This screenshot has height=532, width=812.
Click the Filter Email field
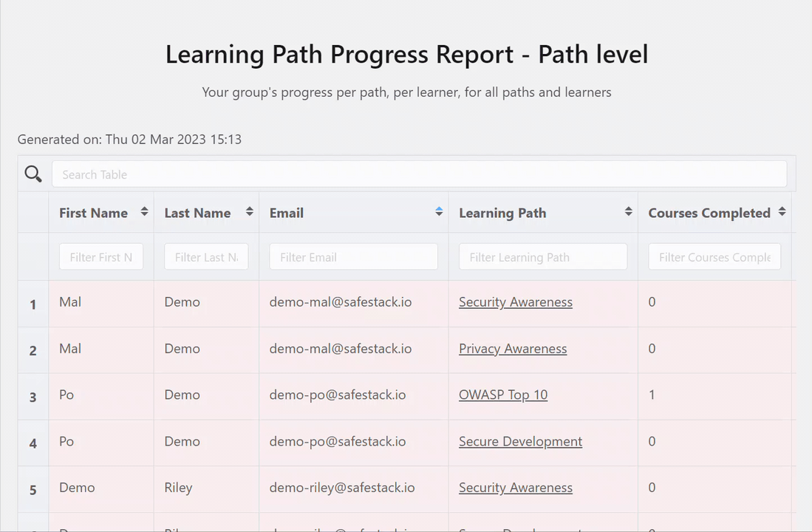353,256
